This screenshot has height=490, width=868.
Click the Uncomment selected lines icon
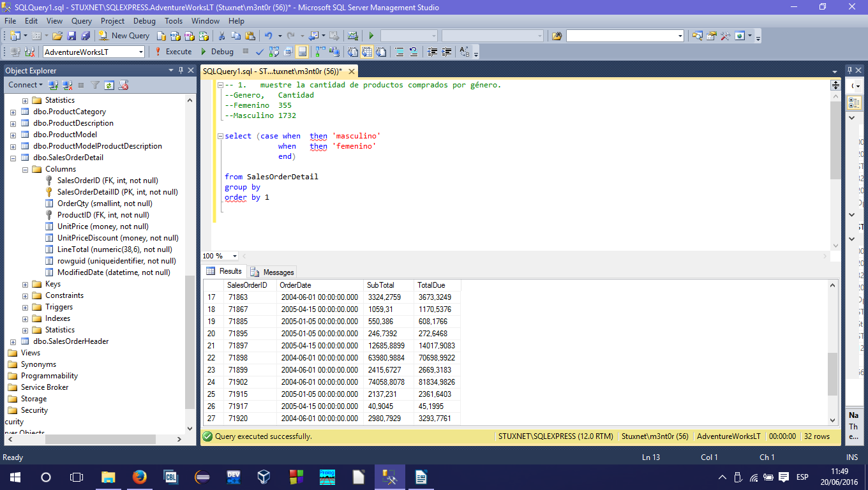[x=414, y=52]
